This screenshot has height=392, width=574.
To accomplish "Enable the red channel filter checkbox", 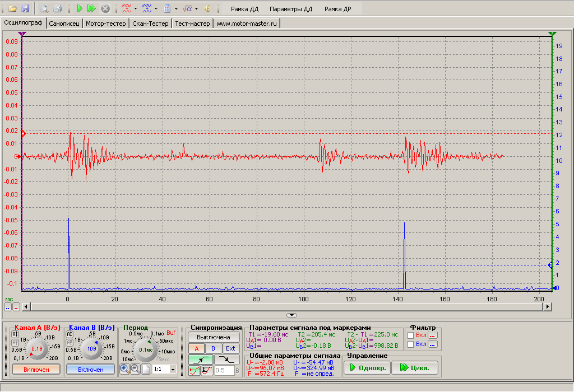I will (410, 335).
